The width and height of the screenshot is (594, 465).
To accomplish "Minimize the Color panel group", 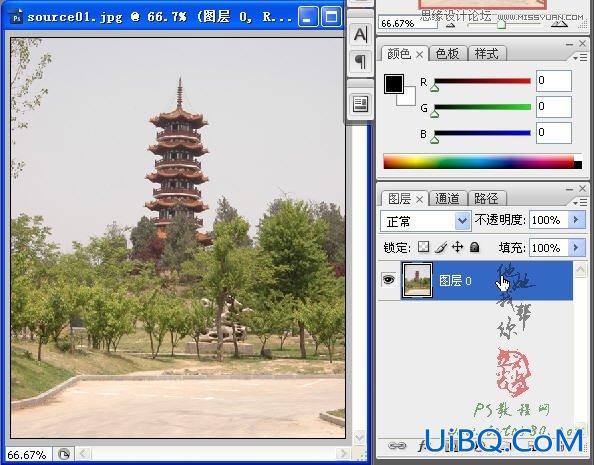I will [x=569, y=44].
